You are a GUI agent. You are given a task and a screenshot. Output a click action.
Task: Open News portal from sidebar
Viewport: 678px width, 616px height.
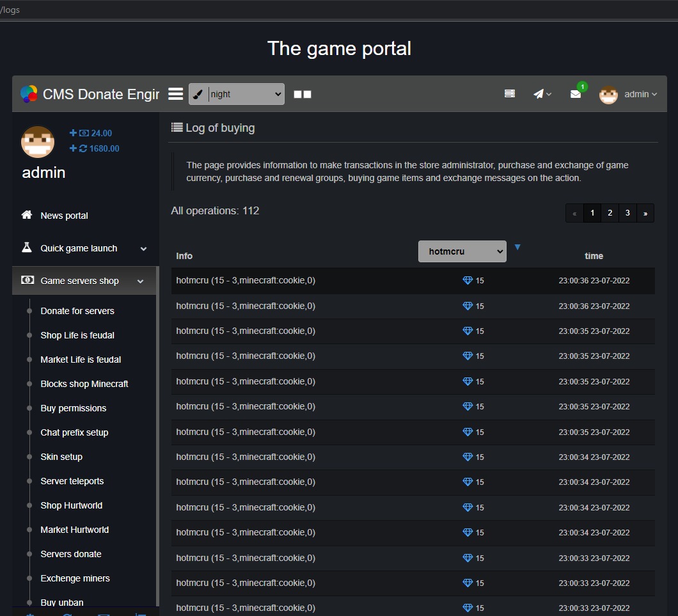pos(64,216)
